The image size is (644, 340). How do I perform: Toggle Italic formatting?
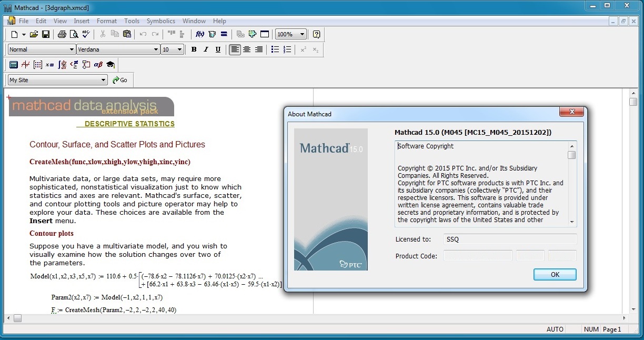[x=206, y=49]
